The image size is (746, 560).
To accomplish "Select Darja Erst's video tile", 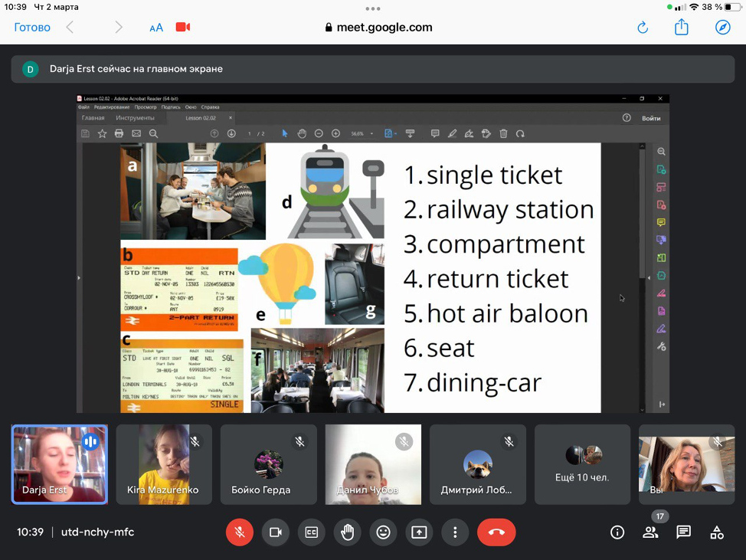I will coord(60,464).
